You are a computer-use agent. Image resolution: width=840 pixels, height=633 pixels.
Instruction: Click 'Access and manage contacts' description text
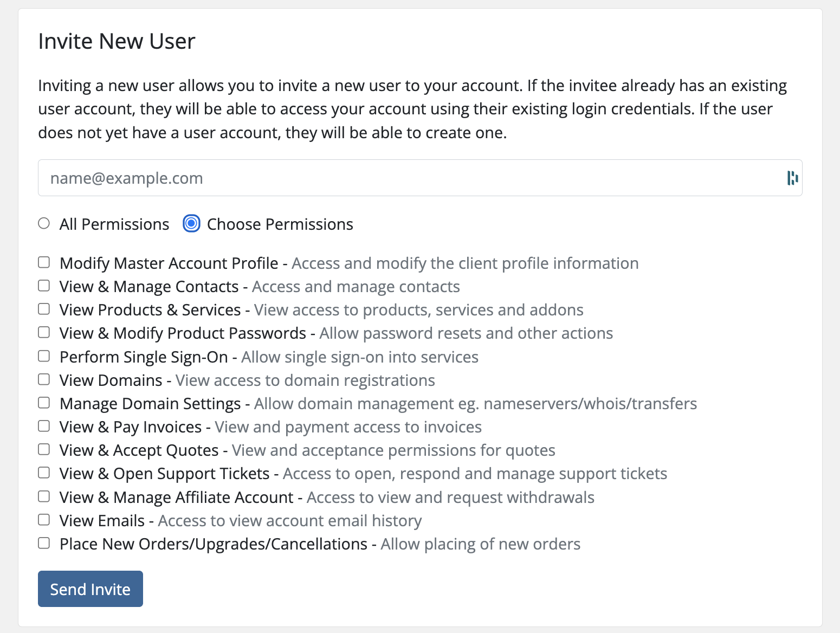[x=356, y=286]
